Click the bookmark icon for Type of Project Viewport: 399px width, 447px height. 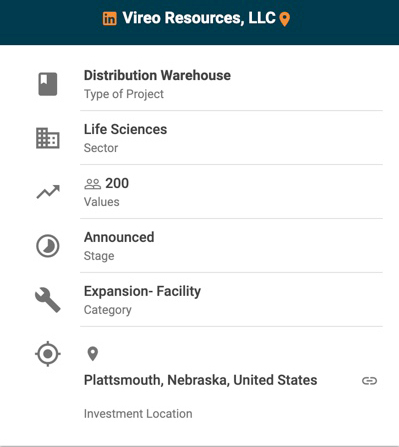[48, 84]
